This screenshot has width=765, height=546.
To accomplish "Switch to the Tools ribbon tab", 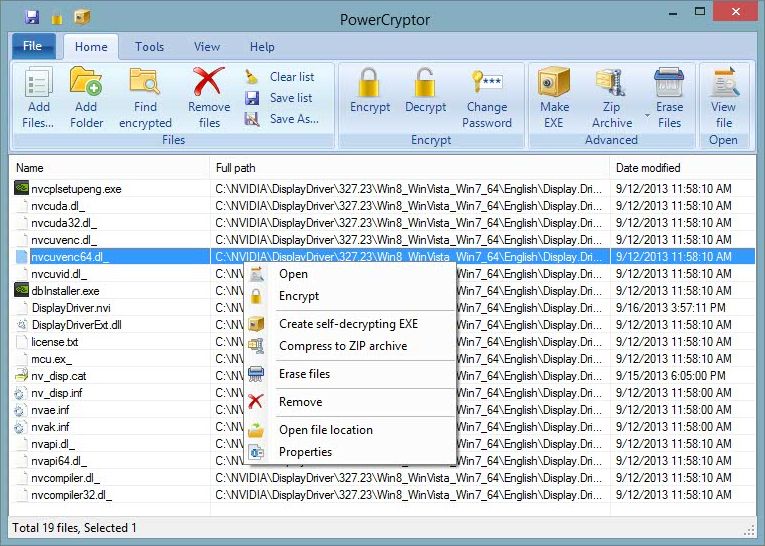I will pyautogui.click(x=149, y=47).
